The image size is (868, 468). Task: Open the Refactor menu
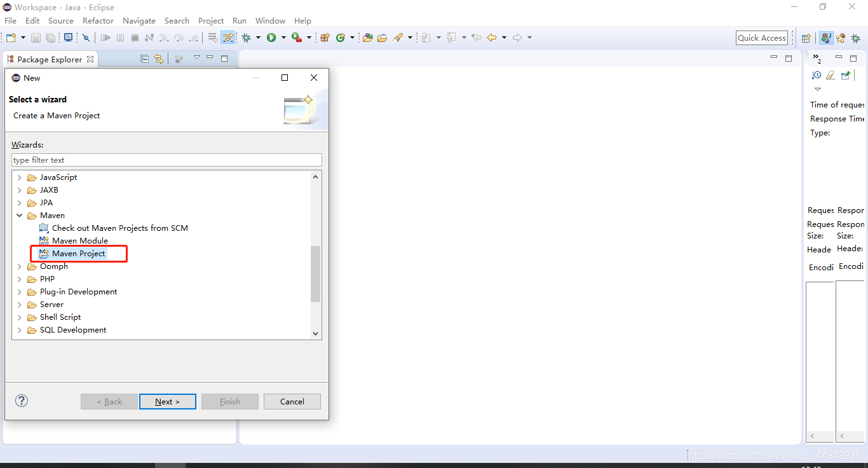[98, 21]
